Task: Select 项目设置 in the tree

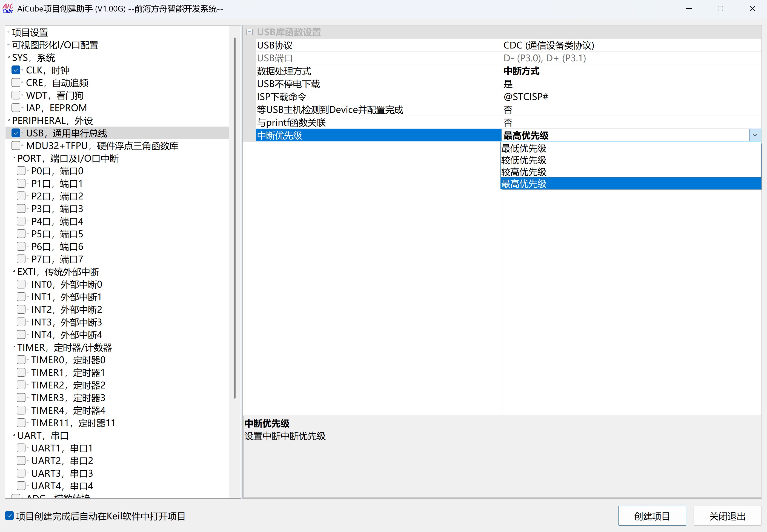Action: [x=30, y=32]
